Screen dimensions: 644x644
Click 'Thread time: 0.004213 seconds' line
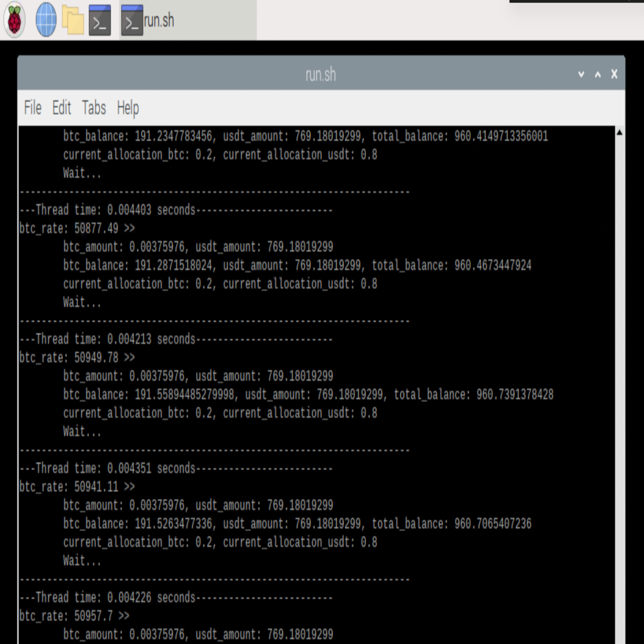176,339
